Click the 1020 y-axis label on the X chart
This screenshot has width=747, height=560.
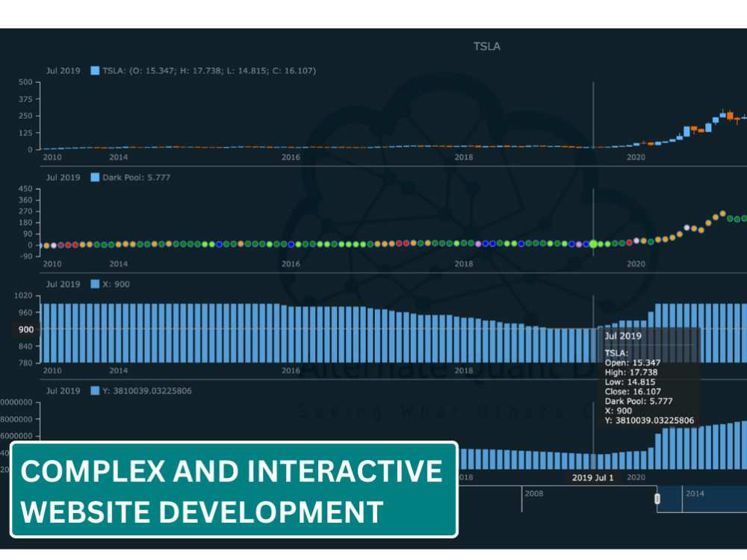point(23,295)
